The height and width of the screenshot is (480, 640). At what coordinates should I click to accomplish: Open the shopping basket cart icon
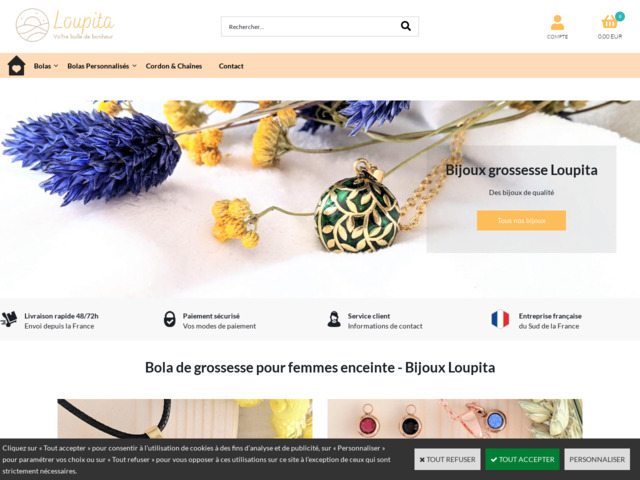[x=610, y=26]
